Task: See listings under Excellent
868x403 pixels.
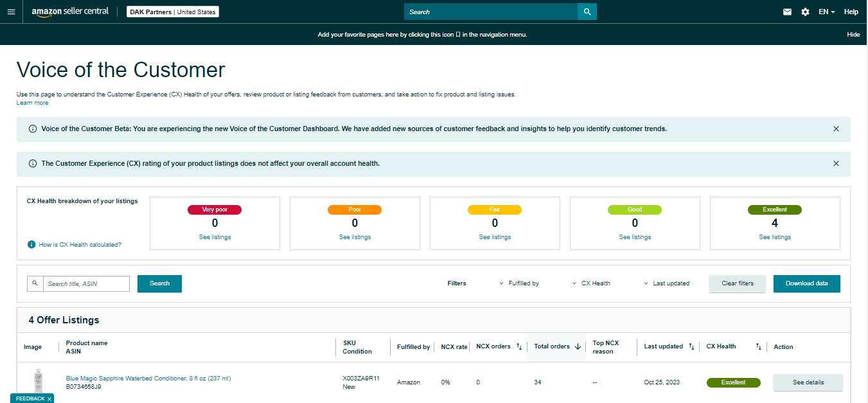Action: 775,237
